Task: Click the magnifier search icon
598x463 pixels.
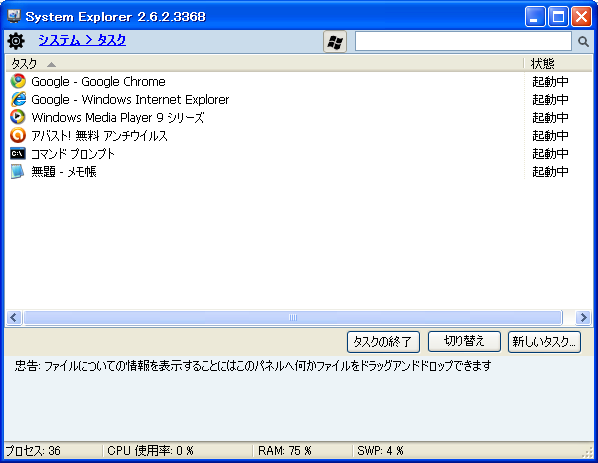Action: pos(583,41)
